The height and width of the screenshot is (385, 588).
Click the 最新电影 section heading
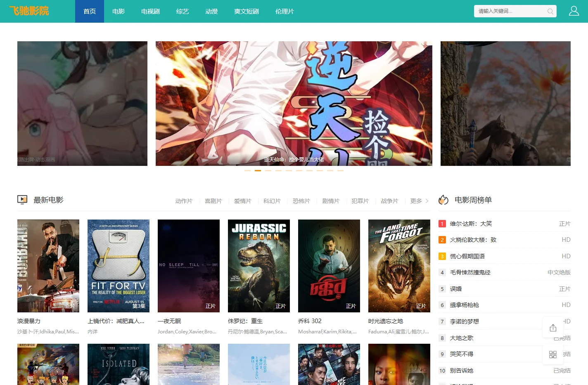[x=48, y=200]
